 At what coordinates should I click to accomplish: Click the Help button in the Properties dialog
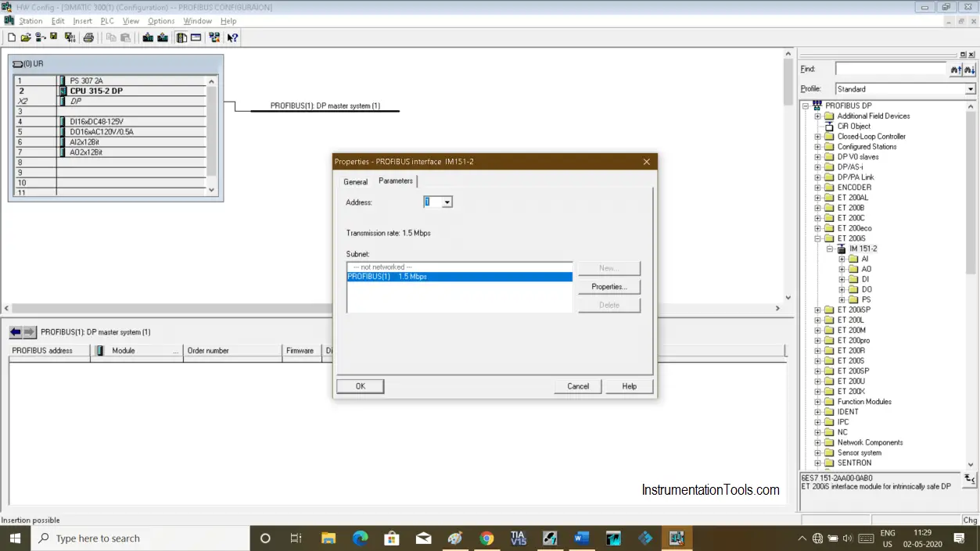tap(630, 386)
